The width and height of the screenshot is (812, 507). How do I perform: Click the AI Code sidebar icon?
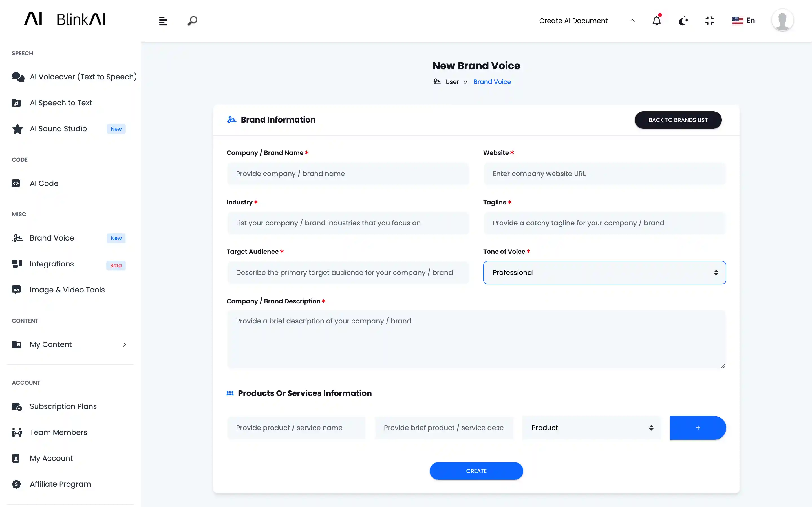(x=16, y=183)
